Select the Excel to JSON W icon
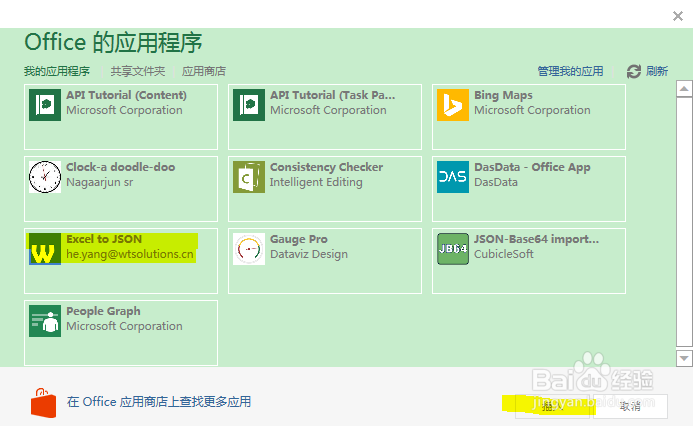 [45, 249]
